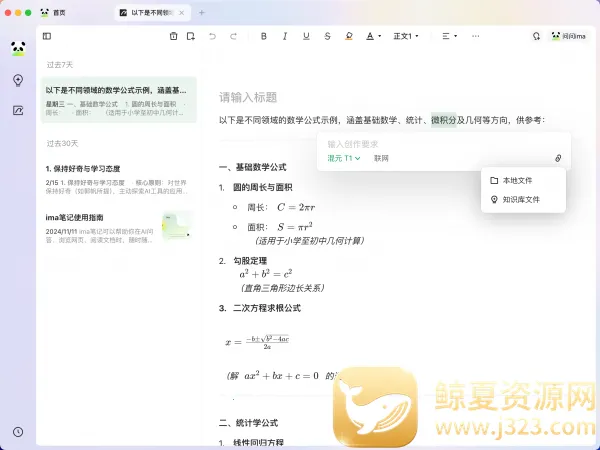Click the formula C = 2πr
This screenshot has width=600, height=450.
point(296,207)
